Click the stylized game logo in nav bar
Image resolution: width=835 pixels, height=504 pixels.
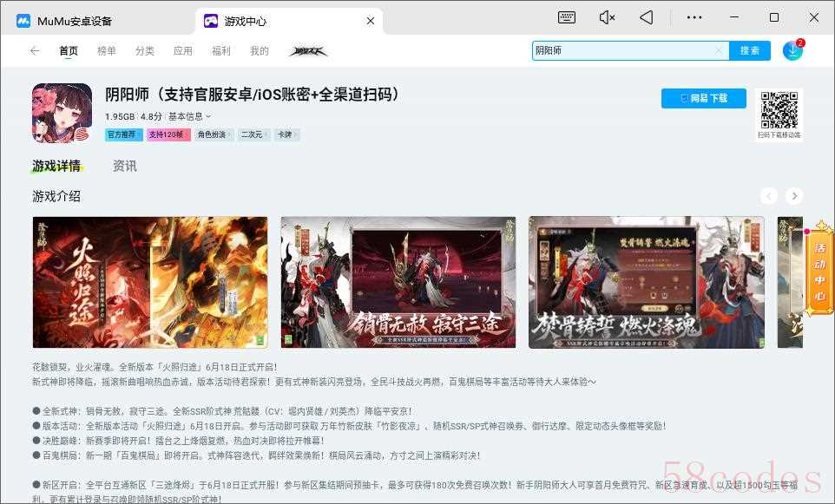tap(308, 51)
